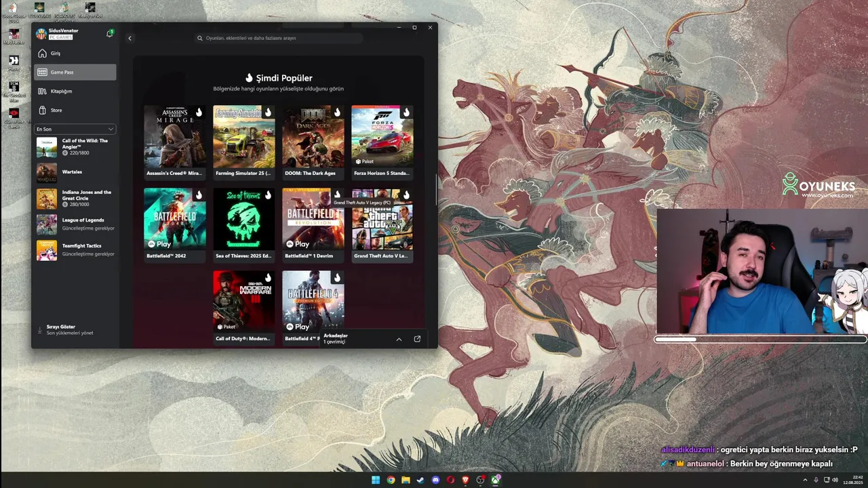The height and width of the screenshot is (488, 868).
Task: Open SidusVenator profile avatar
Action: click(41, 33)
